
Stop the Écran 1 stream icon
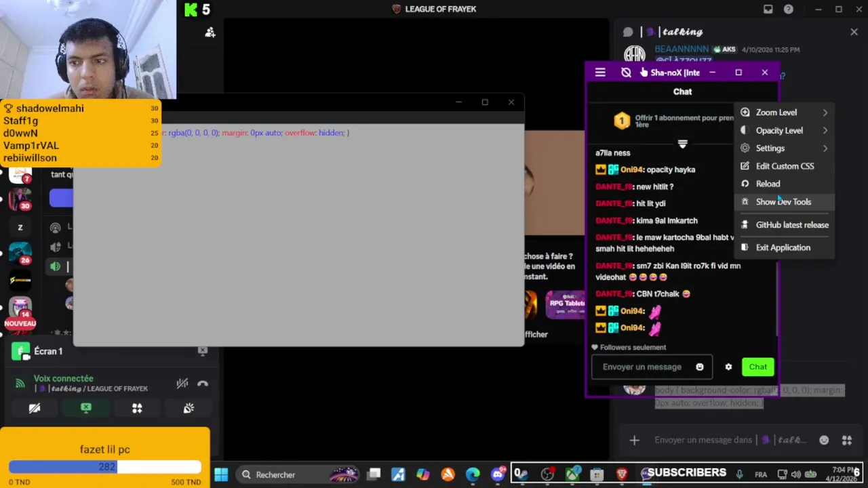pos(202,350)
